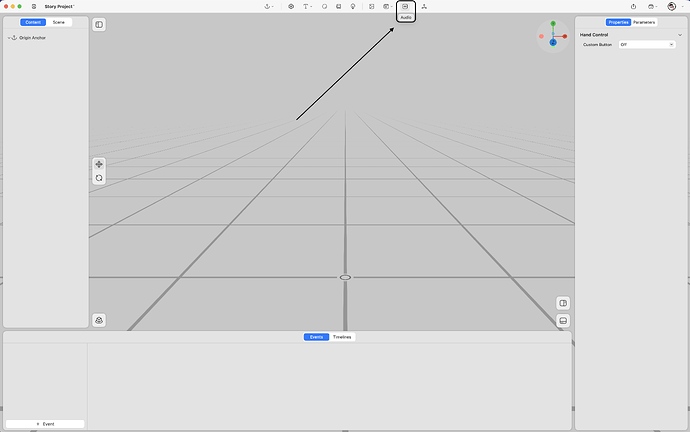Click the camera reset icon in viewport corner
Viewport: 690px width, 432px height.
[x=99, y=320]
